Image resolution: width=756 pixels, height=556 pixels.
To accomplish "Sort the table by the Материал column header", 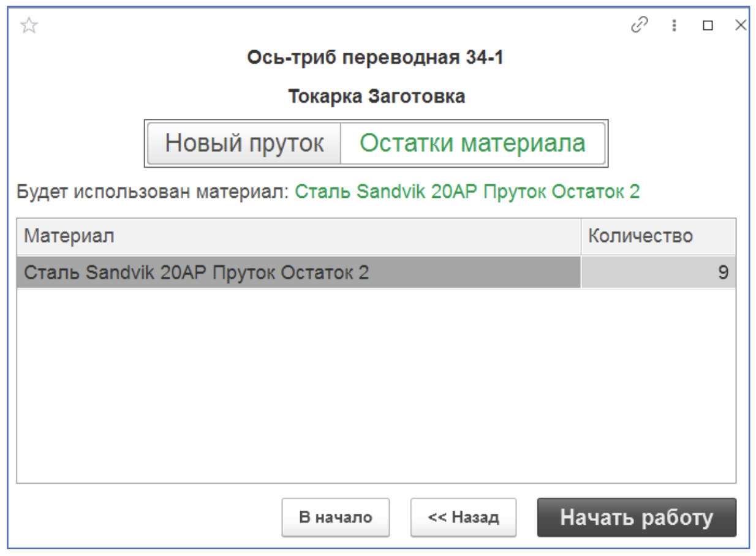I will tap(298, 236).
